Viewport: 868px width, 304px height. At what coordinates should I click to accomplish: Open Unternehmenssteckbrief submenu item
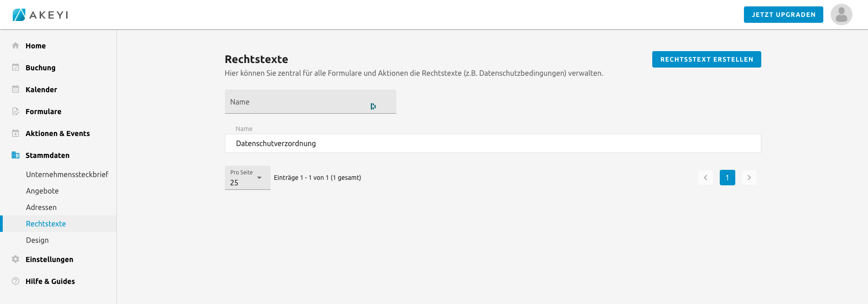pos(67,174)
